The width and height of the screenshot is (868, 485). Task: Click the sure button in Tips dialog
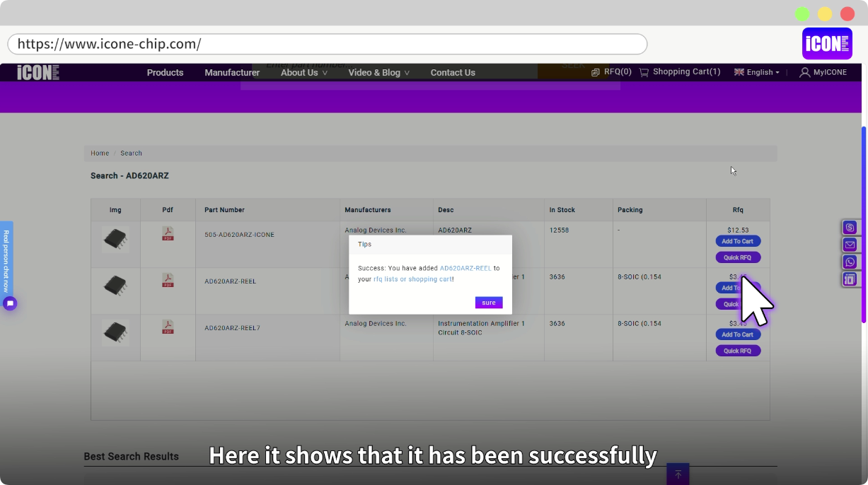[x=489, y=303]
